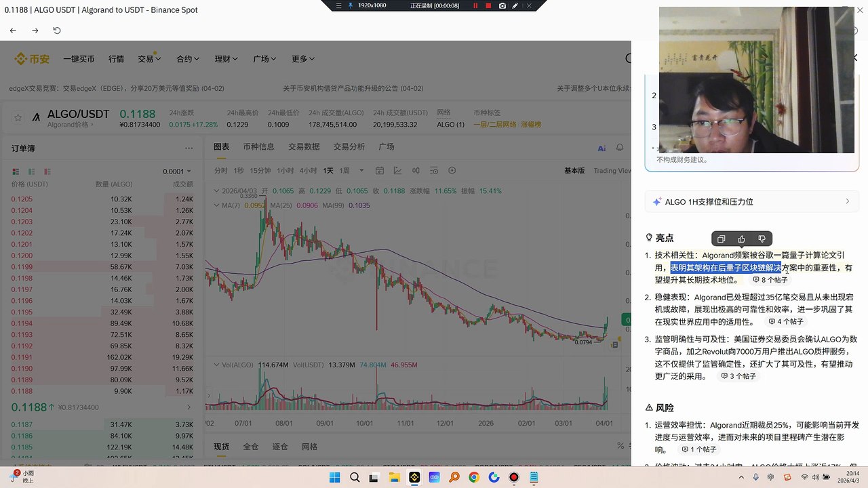This screenshot has width=868, height=488.
Task: Select 4小时 chart interval
Action: [x=308, y=171]
